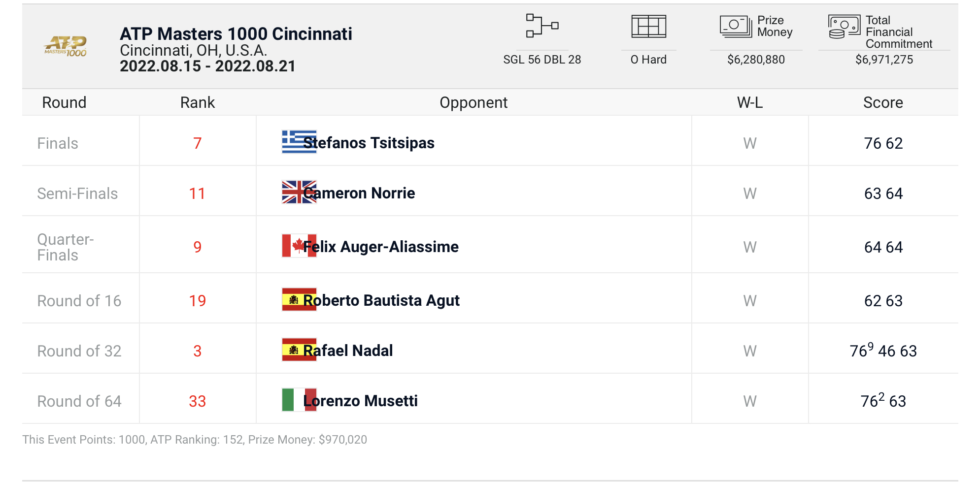This screenshot has width=980, height=482.
Task: Click the draw bracket icon
Action: pyautogui.click(x=542, y=26)
